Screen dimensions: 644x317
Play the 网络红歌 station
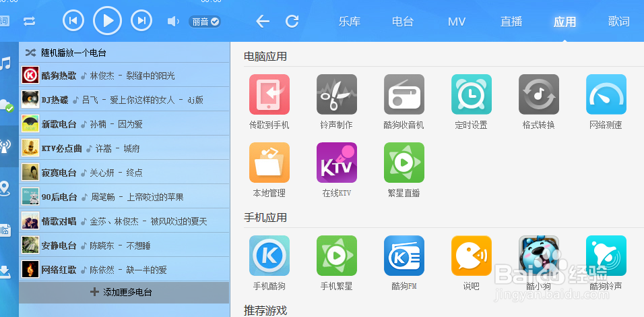click(124, 270)
